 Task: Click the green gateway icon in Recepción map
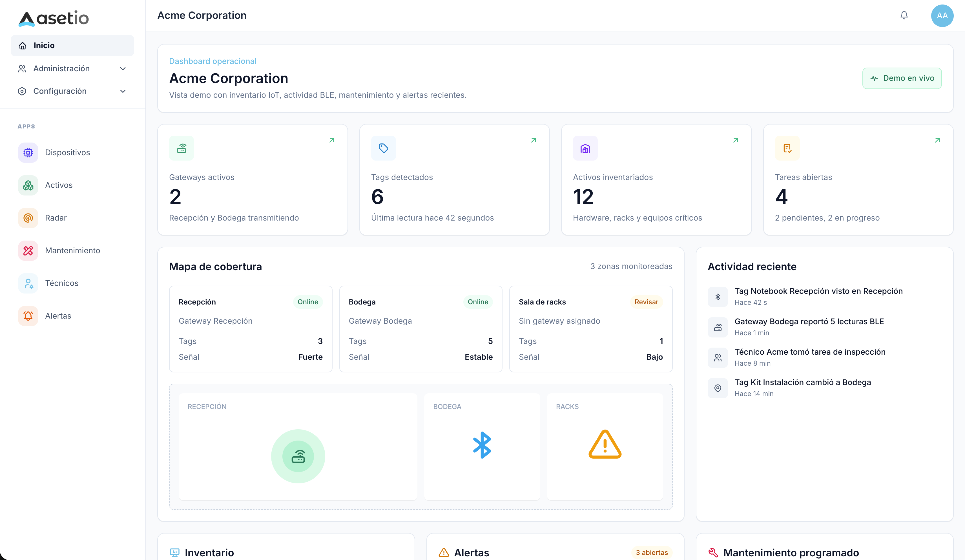(298, 456)
